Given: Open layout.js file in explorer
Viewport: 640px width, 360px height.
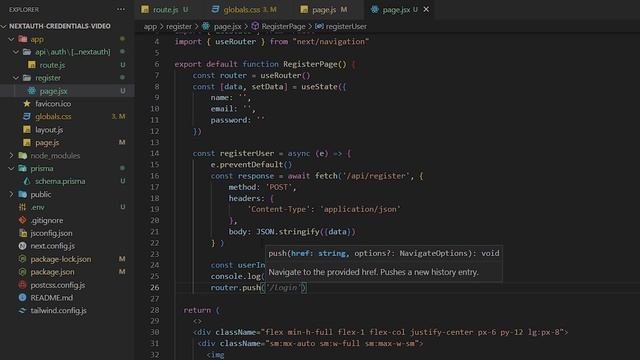Looking at the screenshot, I should 49,129.
